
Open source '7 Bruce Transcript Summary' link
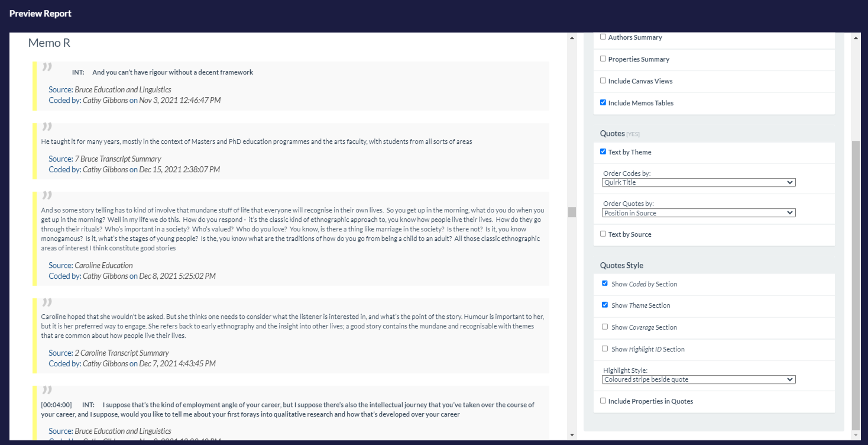118,159
